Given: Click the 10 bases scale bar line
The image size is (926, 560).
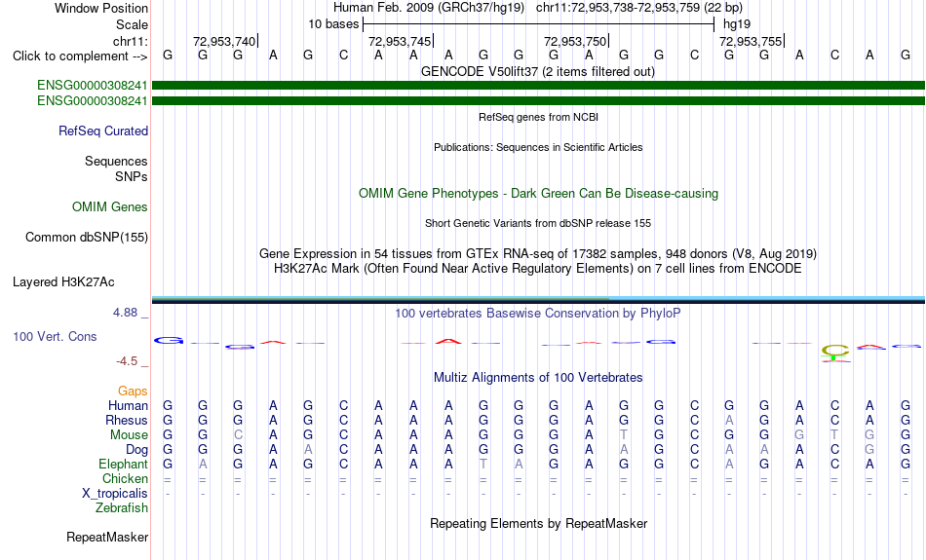Looking at the screenshot, I should (x=539, y=24).
